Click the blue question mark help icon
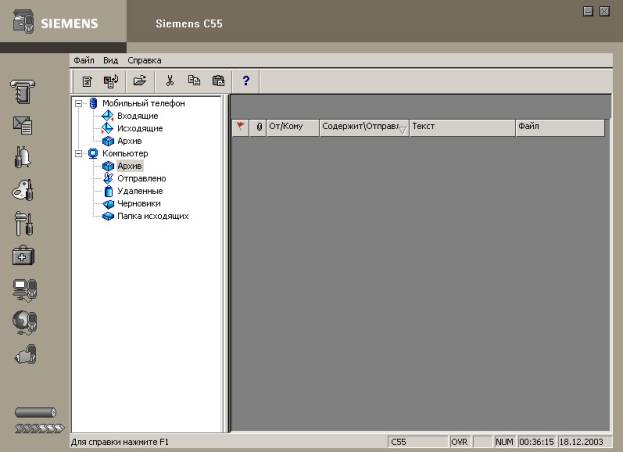623x452 pixels. 246,81
